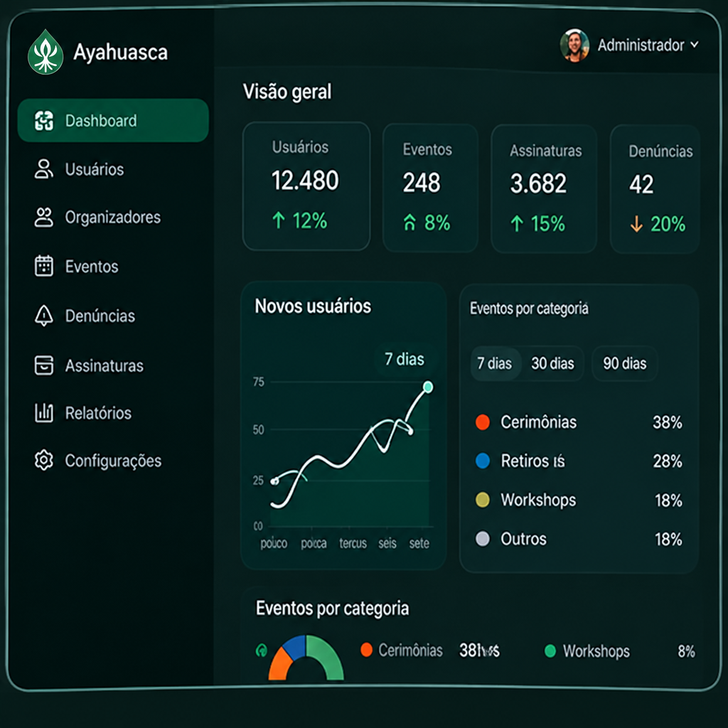Open the Usuários 12.480 stat card
728x728 pixels.
pos(306,186)
